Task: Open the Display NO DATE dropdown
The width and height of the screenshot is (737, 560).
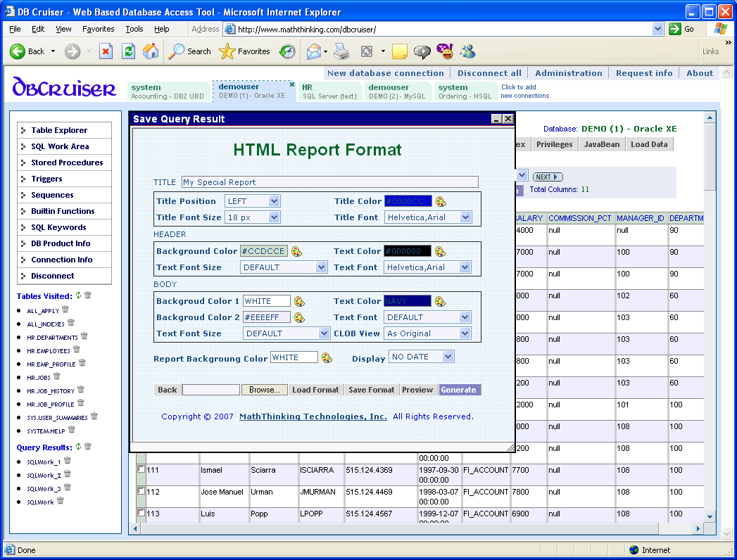Action: [x=422, y=357]
